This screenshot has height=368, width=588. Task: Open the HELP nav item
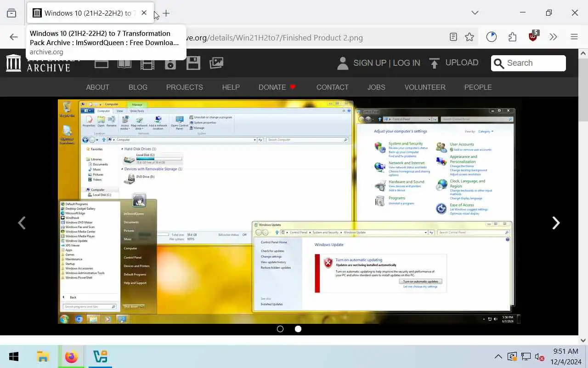tap(231, 87)
